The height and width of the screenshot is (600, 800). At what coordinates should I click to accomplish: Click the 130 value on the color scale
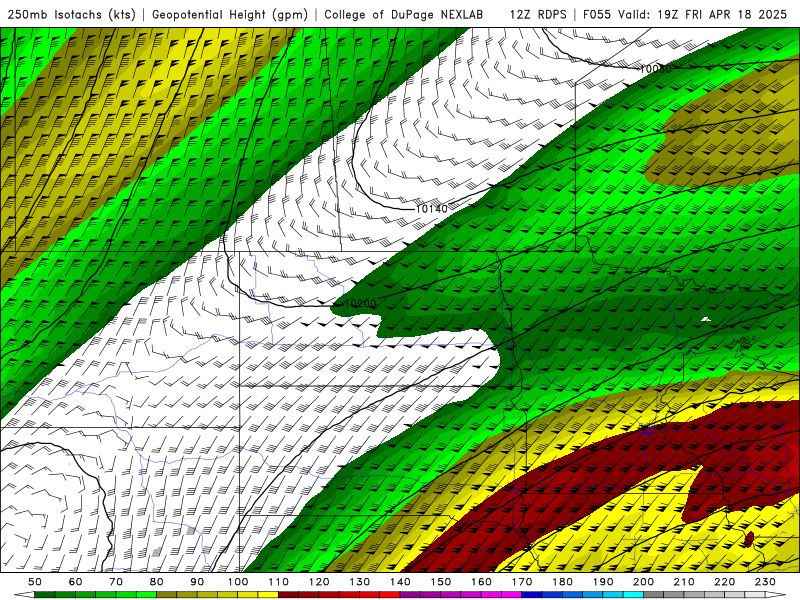coord(360,582)
